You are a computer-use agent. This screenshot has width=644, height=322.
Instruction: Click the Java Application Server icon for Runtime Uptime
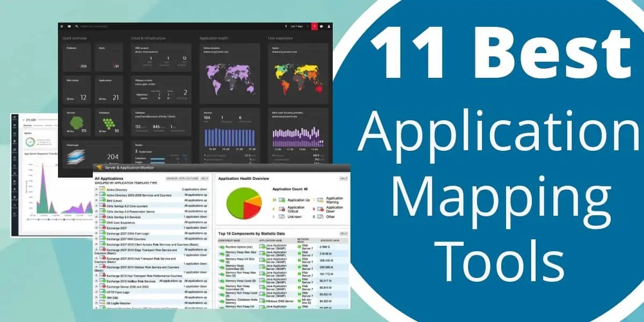(x=261, y=247)
